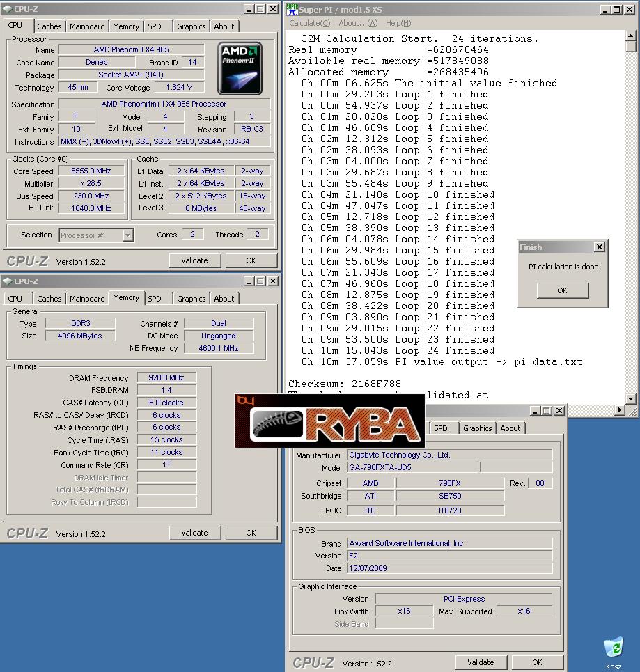Click the Core Voltage 1.824 V value
The image size is (640, 672).
click(179, 87)
